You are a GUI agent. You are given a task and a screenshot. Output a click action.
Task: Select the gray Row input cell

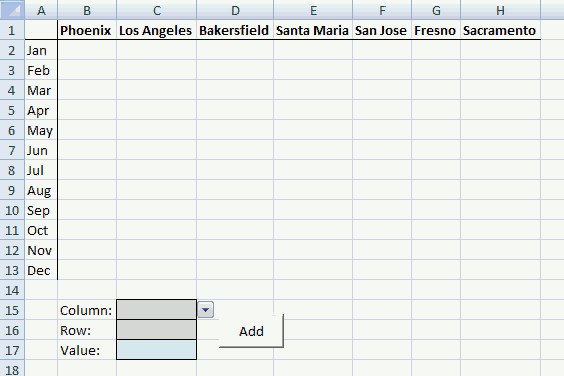tap(156, 330)
